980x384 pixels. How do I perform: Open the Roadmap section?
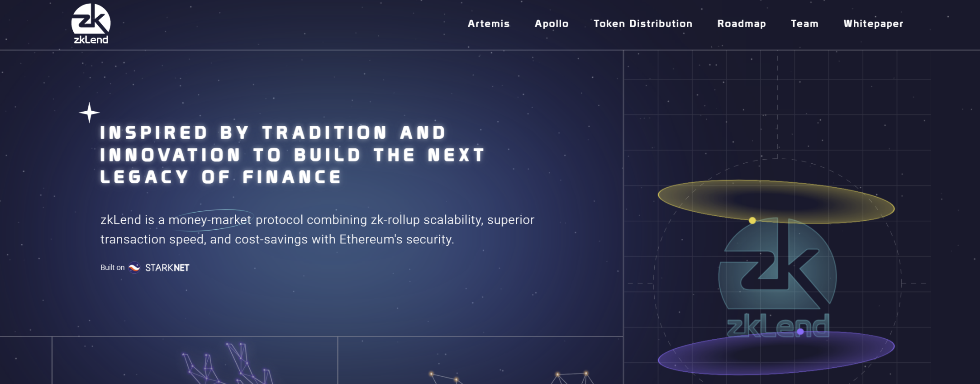pyautogui.click(x=742, y=24)
